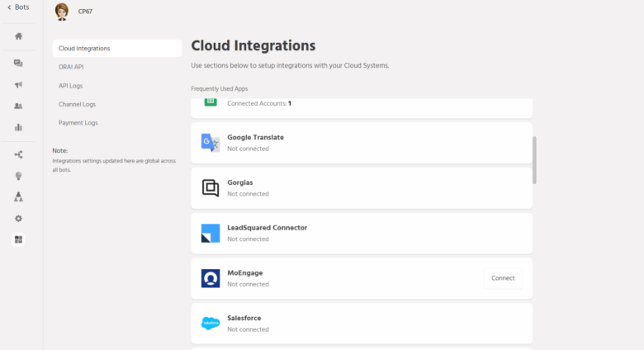Open Payment Logs section

[78, 123]
